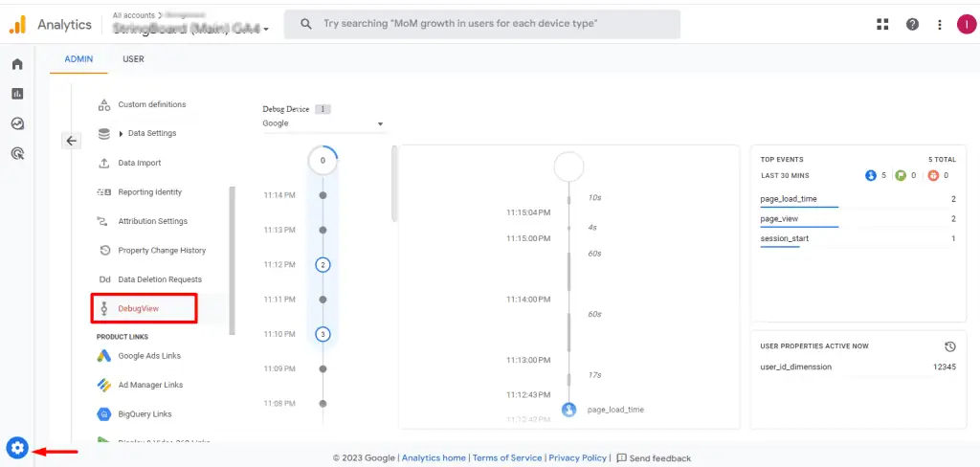Open the Privacy Policy link

tap(577, 458)
